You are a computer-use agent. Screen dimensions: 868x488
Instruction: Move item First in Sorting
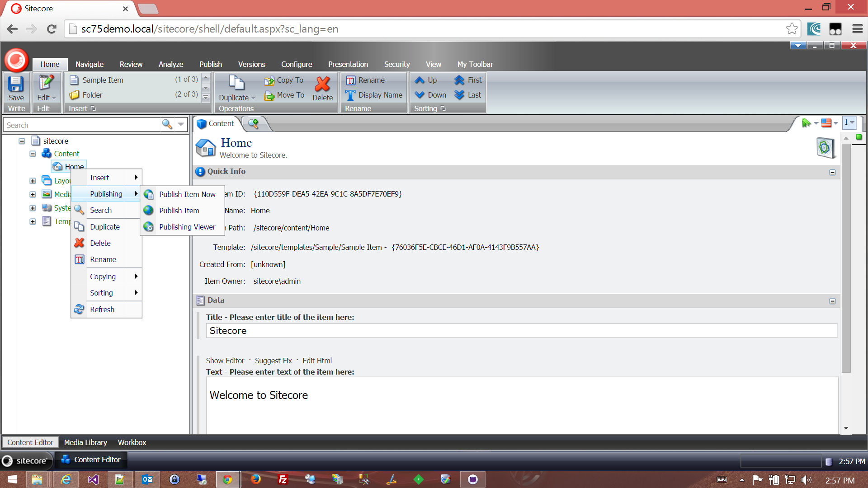click(x=468, y=80)
